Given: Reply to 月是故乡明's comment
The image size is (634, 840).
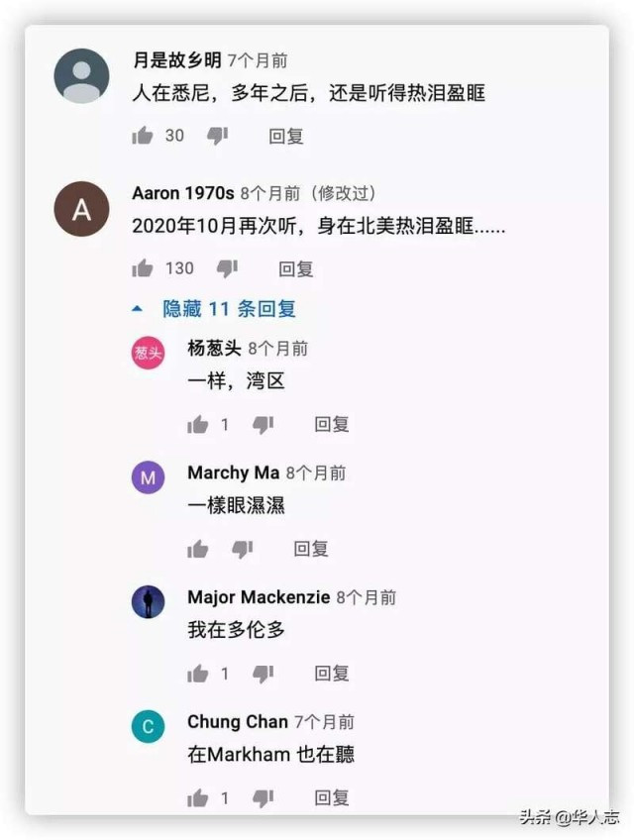Looking at the screenshot, I should 286,136.
